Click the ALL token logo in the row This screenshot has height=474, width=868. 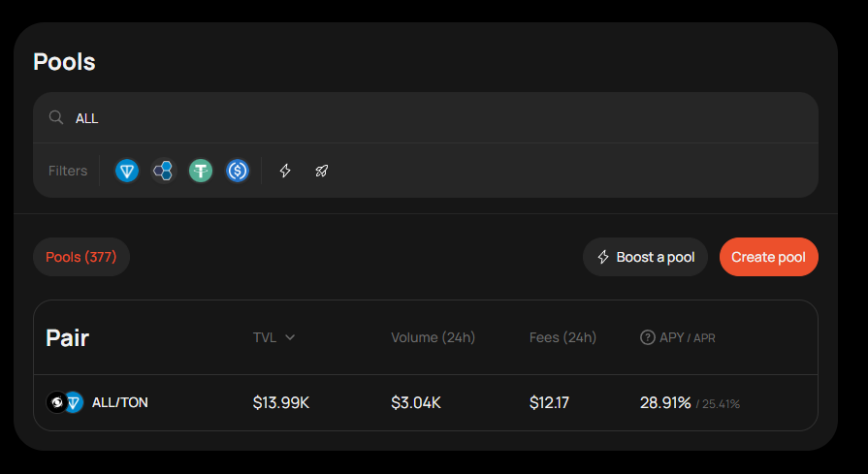[57, 402]
